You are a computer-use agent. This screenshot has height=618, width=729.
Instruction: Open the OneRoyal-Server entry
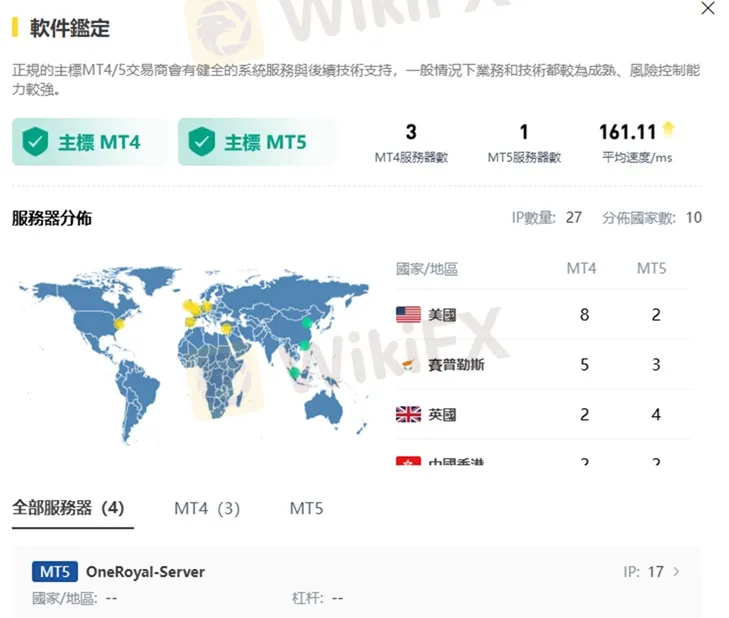pos(356,582)
